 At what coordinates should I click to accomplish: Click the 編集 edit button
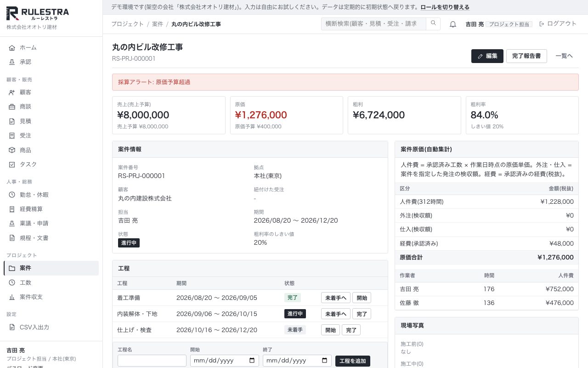(487, 56)
